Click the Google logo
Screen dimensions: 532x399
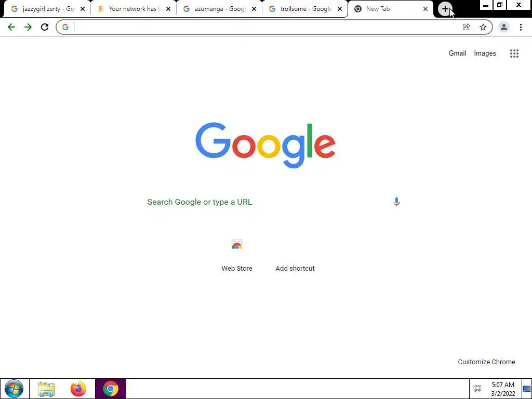point(265,145)
